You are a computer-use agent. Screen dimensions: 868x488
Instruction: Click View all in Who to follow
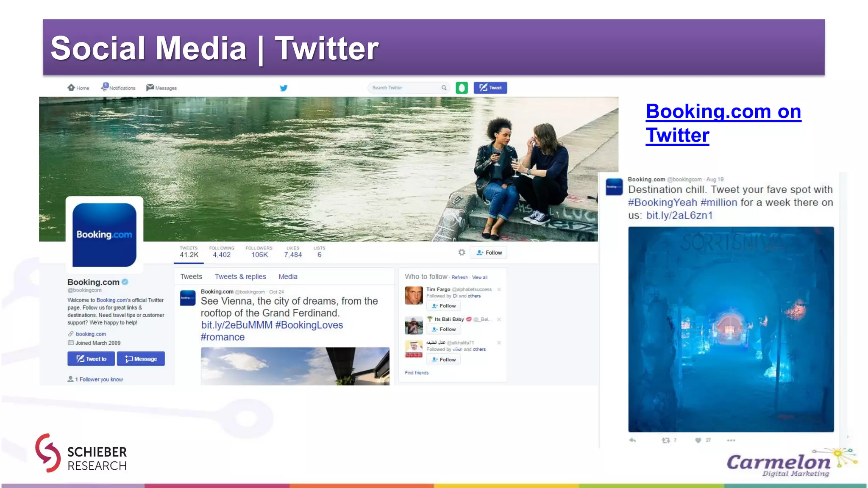[x=480, y=277]
